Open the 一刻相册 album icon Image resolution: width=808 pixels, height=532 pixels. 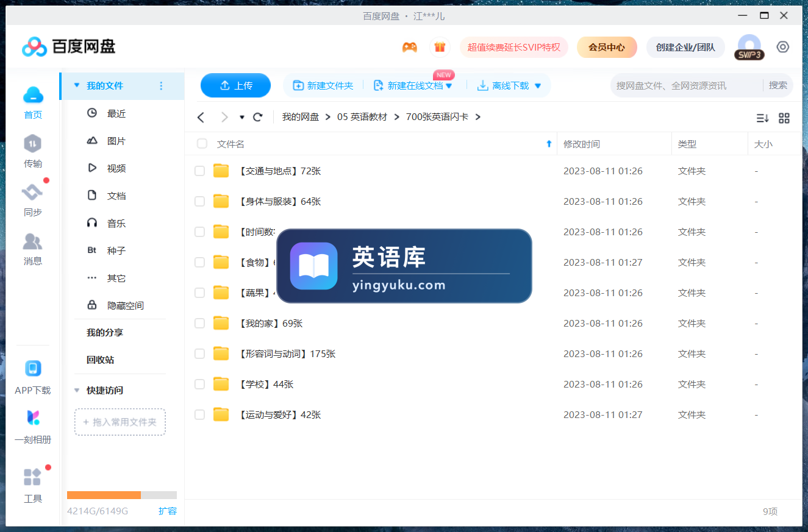tap(33, 418)
